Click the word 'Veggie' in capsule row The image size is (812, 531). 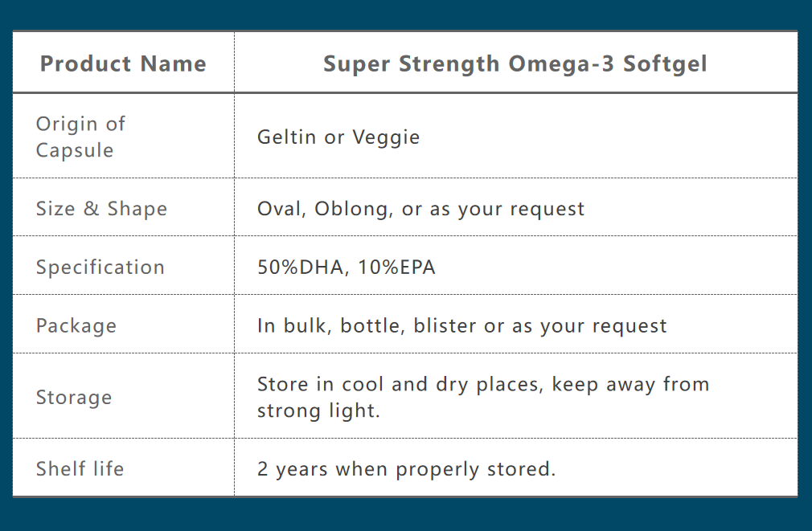pyautogui.click(x=387, y=139)
